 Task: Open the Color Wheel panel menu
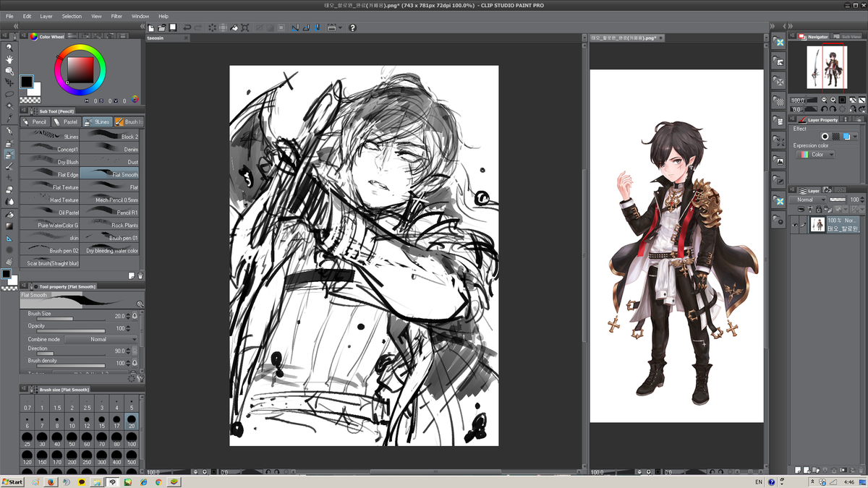click(x=25, y=37)
